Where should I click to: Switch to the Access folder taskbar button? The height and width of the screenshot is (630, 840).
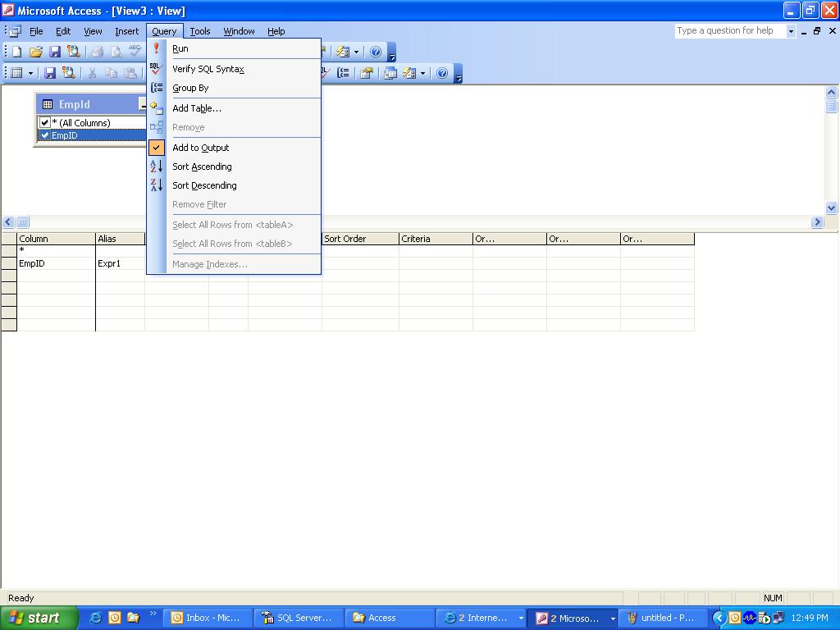click(x=390, y=618)
